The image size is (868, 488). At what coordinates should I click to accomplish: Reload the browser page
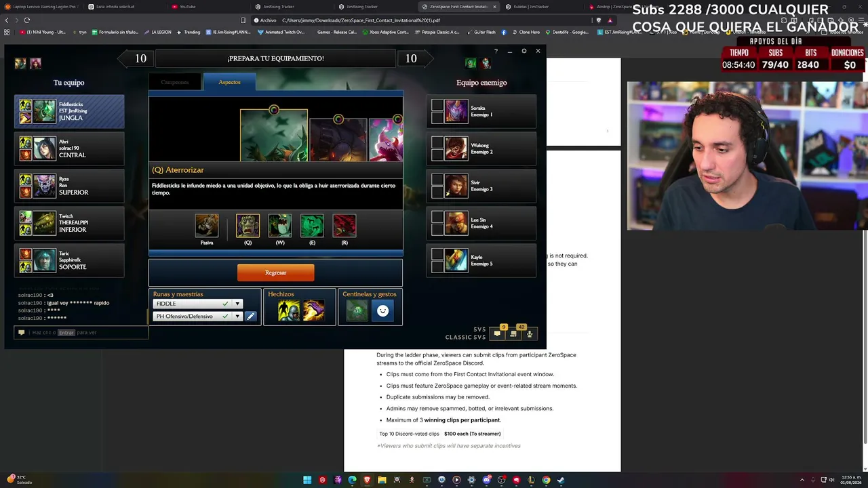[x=27, y=20]
